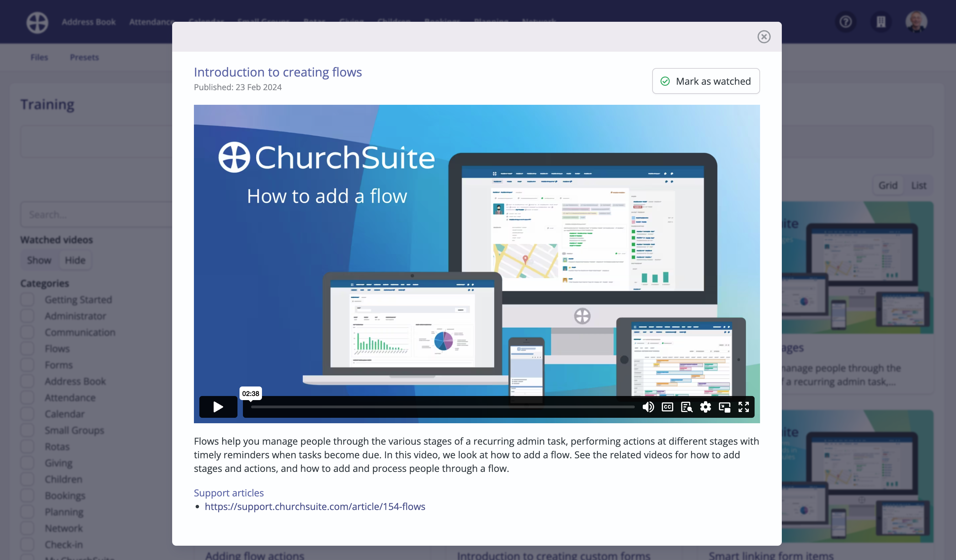Open the video playback settings gear
This screenshot has height=560, width=956.
pyautogui.click(x=706, y=407)
